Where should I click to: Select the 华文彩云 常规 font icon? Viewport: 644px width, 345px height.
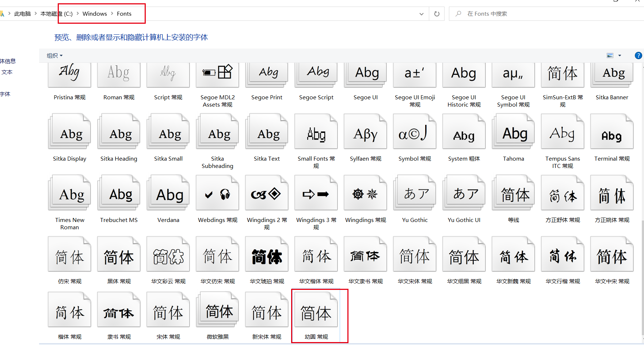(168, 254)
